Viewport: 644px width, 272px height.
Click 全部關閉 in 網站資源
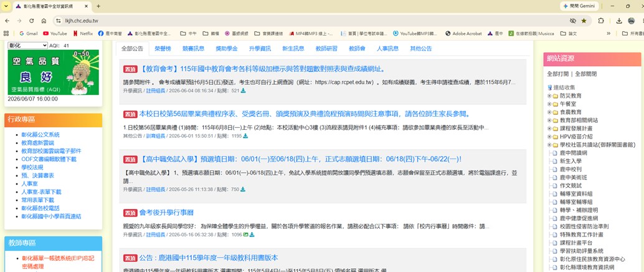(x=586, y=74)
